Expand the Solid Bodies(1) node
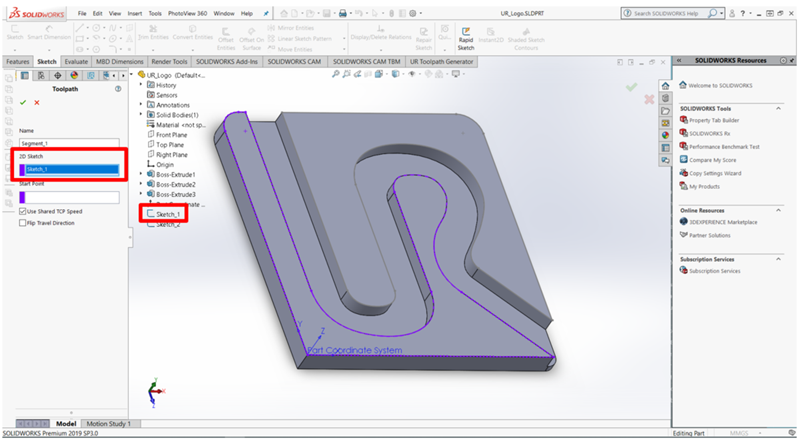800x440 pixels. [141, 115]
